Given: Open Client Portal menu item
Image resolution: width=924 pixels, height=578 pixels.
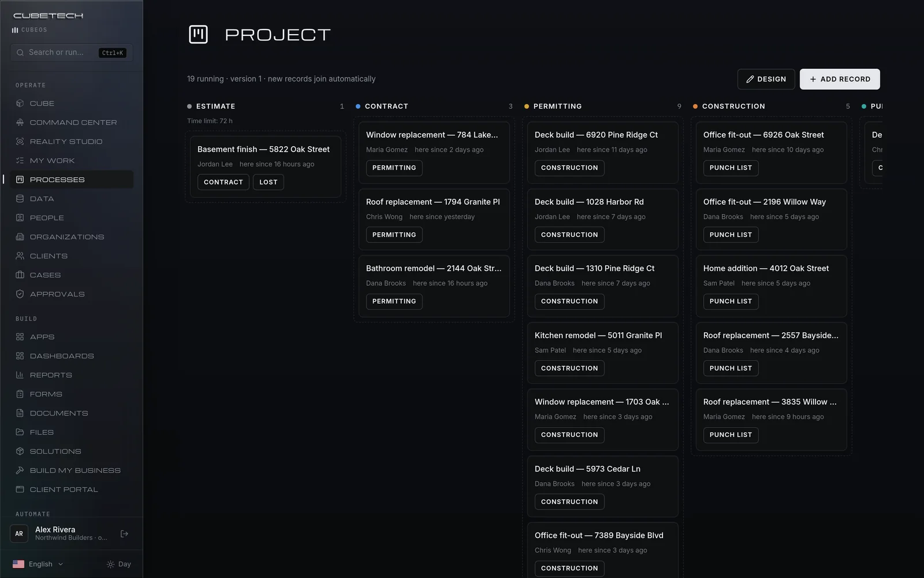Looking at the screenshot, I should [72, 490].
